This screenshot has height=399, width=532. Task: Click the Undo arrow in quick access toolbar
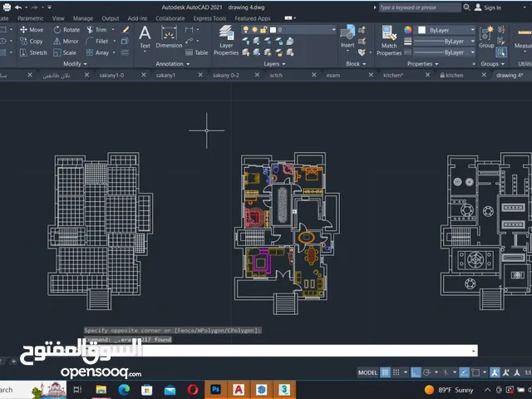pyautogui.click(x=18, y=7)
